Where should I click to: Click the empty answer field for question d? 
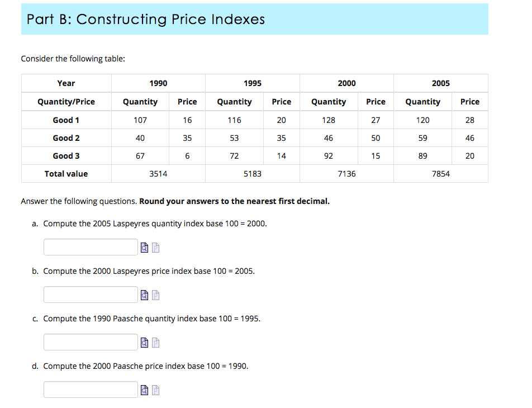(x=90, y=390)
